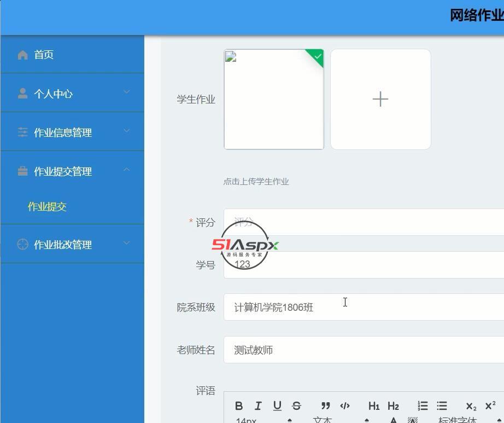Open the 作业信息管理 menu item
The image size is (504, 423).
(x=72, y=132)
